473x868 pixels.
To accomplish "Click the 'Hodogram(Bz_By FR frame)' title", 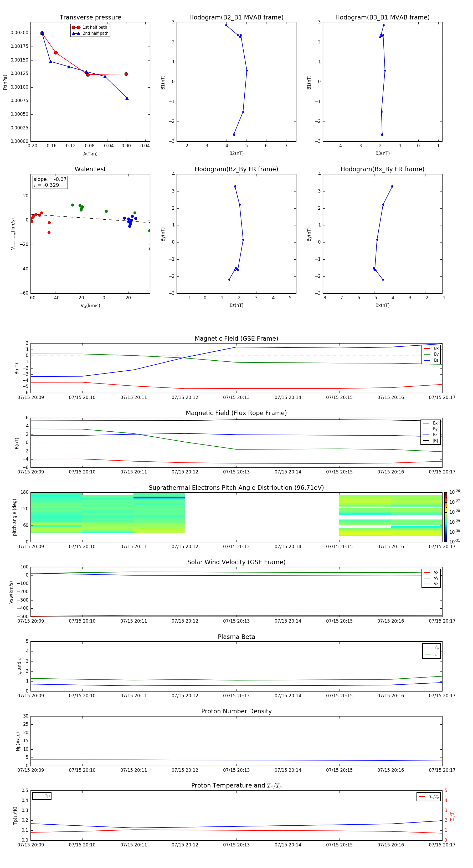I will 236,169.
